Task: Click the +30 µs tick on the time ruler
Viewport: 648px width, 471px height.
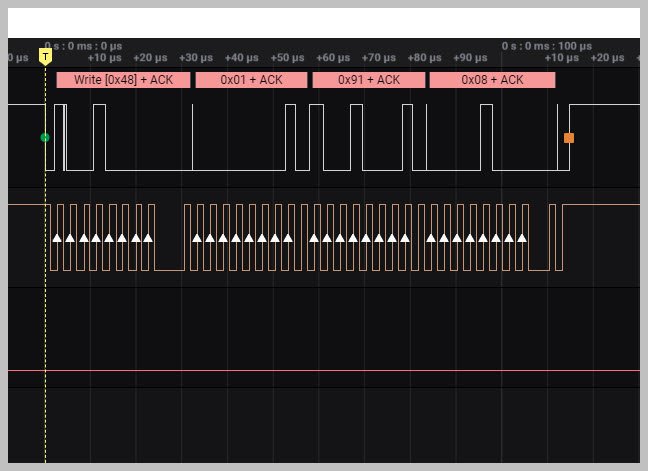Action: pos(196,58)
